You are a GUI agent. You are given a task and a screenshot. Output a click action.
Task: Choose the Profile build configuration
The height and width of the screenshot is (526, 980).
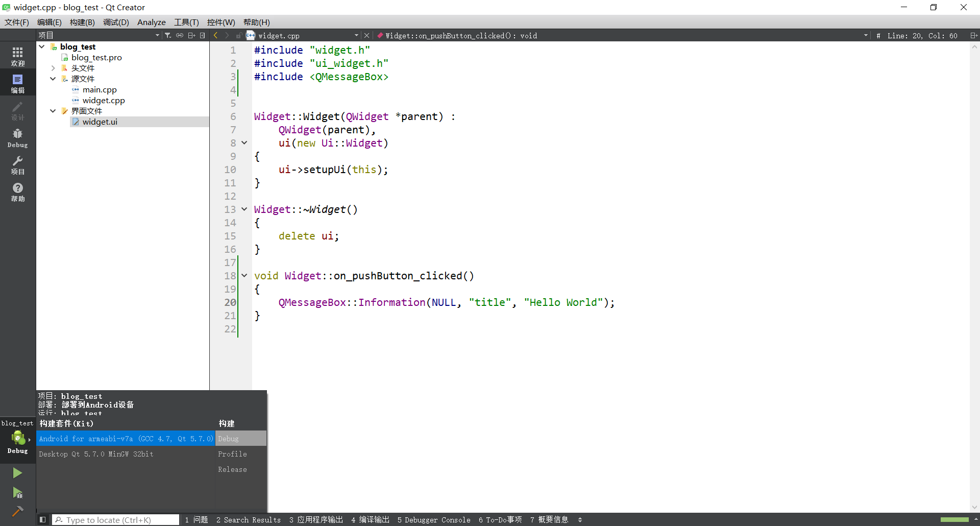click(241, 454)
